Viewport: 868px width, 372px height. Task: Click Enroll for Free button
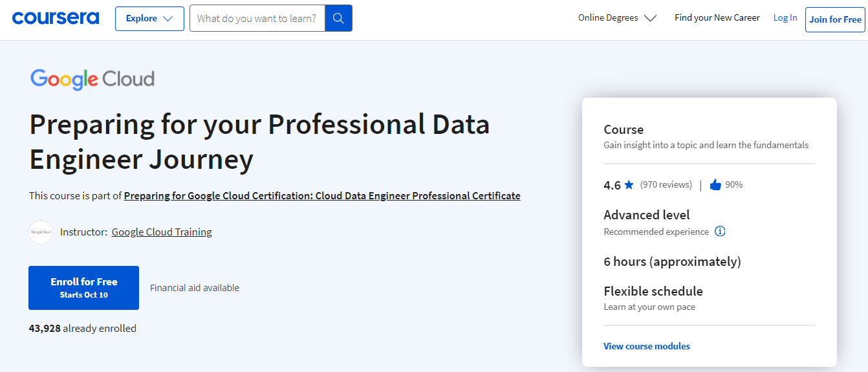pyautogui.click(x=83, y=288)
